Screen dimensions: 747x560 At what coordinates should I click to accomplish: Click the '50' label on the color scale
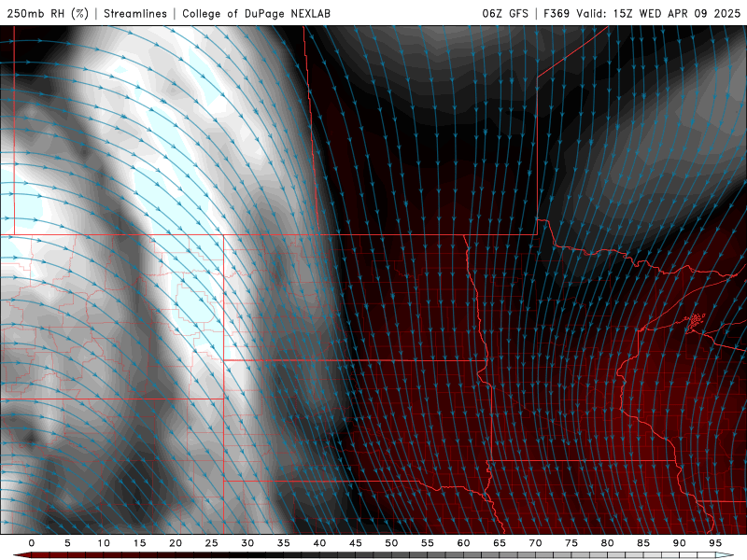391,543
